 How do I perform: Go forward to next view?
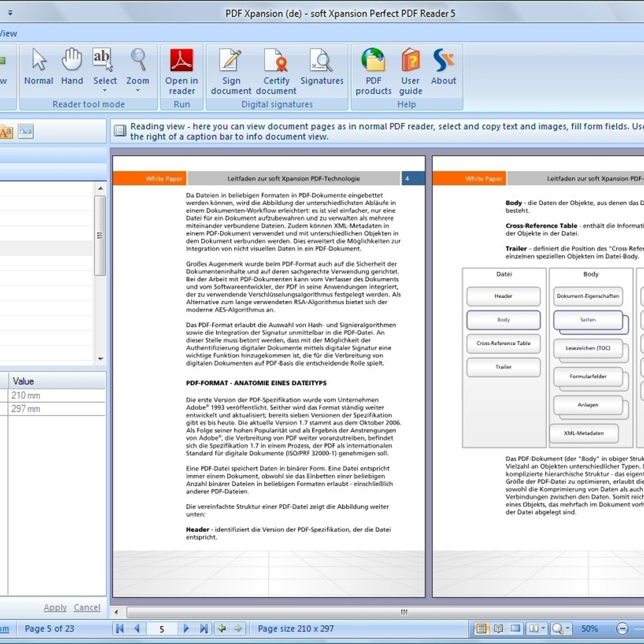coord(238,628)
